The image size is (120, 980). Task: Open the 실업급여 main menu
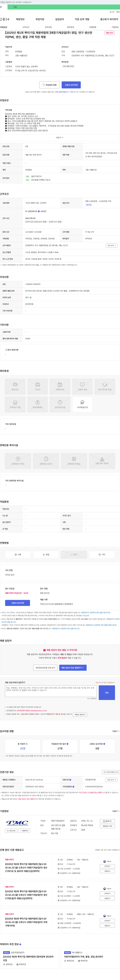60,19
